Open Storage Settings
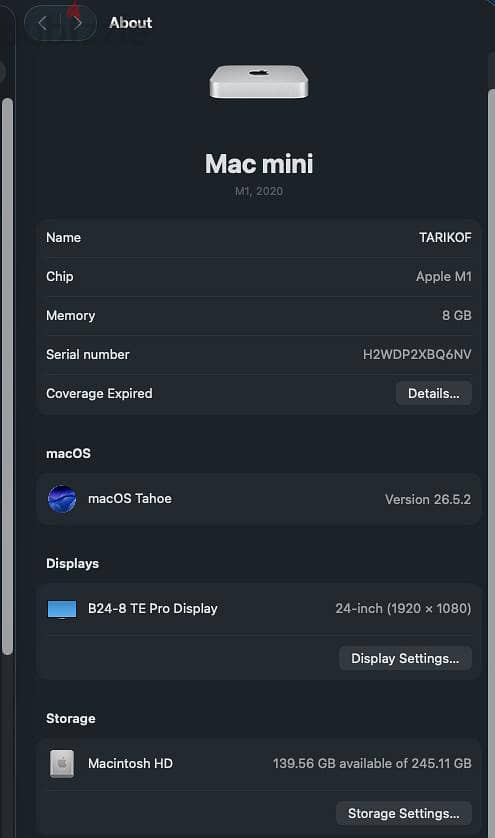Image resolution: width=495 pixels, height=838 pixels. pyautogui.click(x=404, y=813)
